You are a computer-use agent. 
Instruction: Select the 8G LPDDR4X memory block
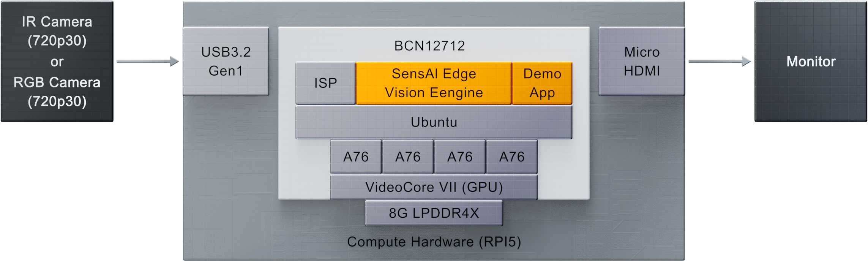pyautogui.click(x=434, y=213)
